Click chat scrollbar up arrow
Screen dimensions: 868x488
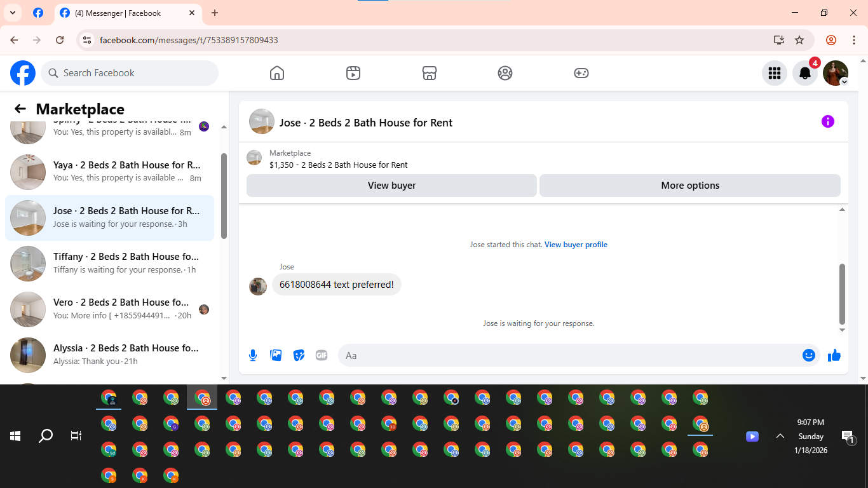tap(843, 209)
